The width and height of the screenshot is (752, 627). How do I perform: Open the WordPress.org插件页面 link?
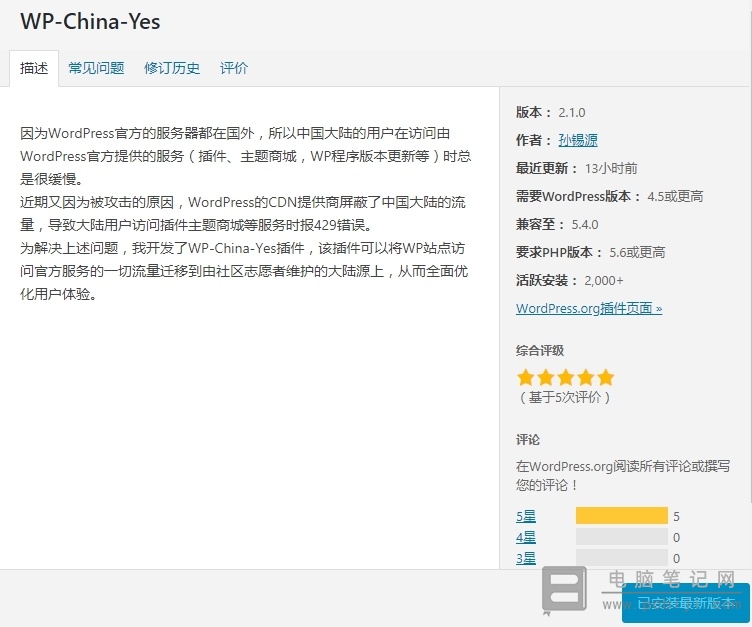(x=589, y=308)
